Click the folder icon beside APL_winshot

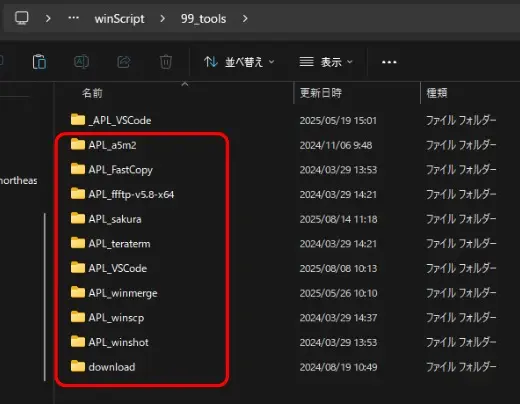pos(78,341)
